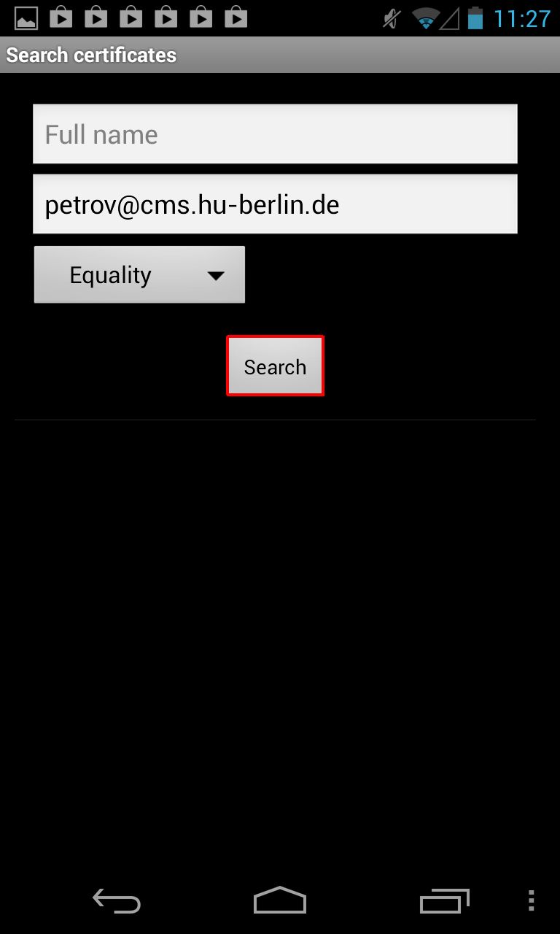Tap the 11:27 clock display

pos(522,18)
